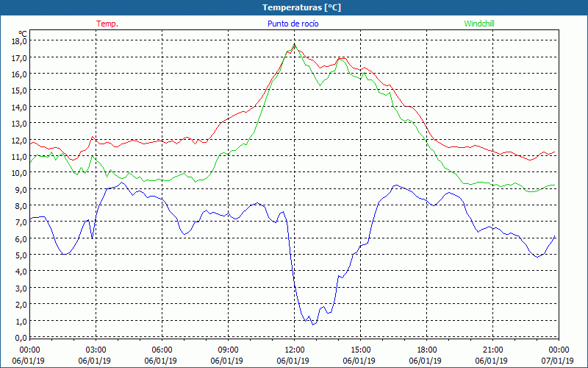Image resolution: width=588 pixels, height=368 pixels.
Task: Click the 15:00 time axis label
Action: click(360, 350)
